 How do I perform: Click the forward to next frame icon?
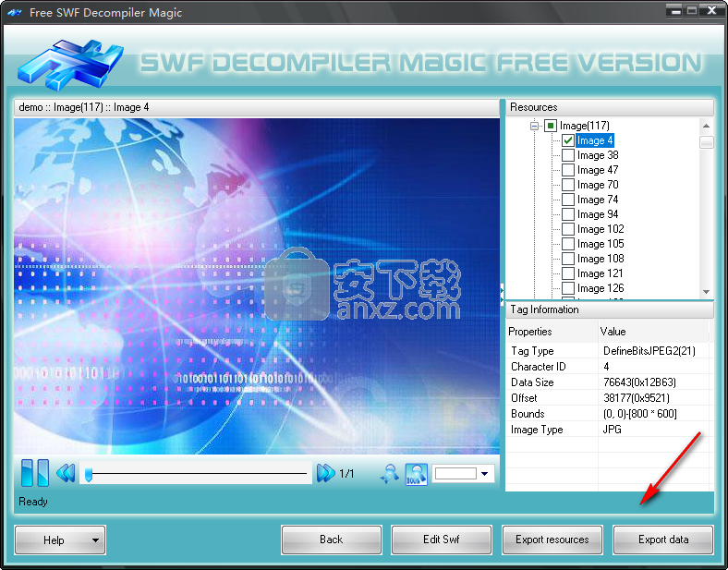325,473
